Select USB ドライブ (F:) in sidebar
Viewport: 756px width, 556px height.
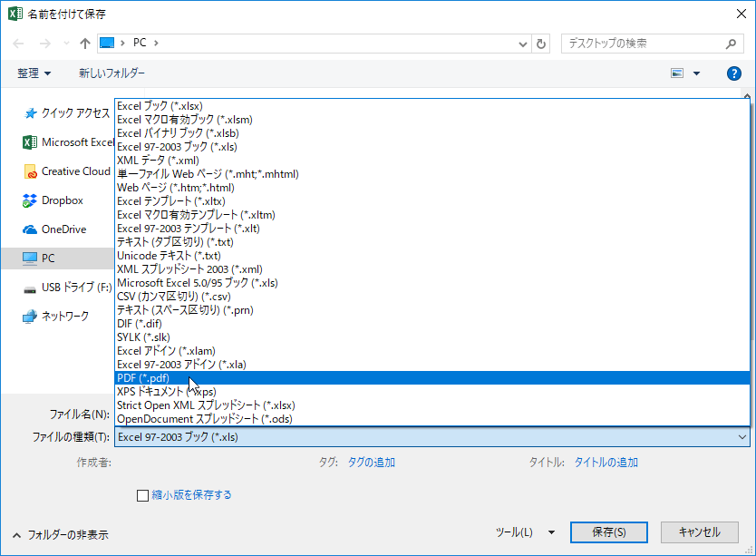(67, 288)
